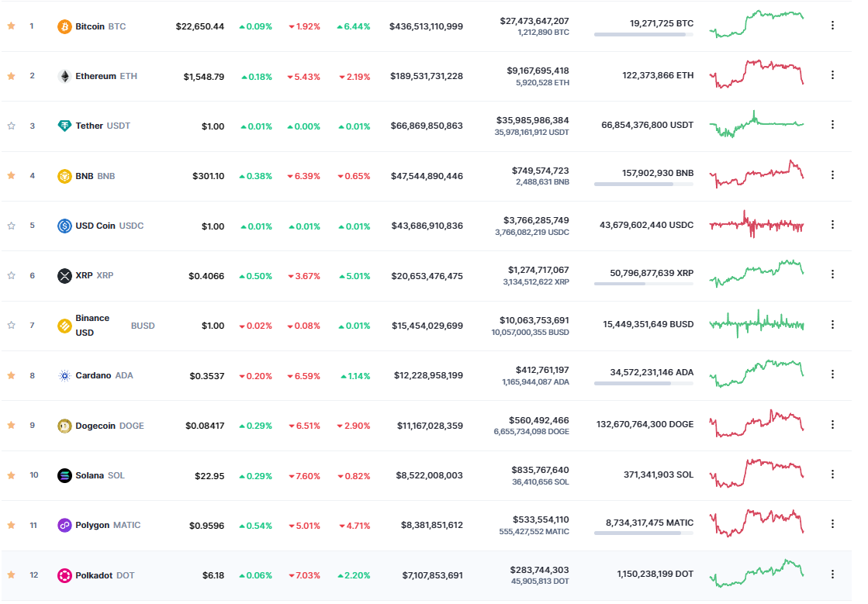Click the Ethereum logo icon

(x=64, y=76)
